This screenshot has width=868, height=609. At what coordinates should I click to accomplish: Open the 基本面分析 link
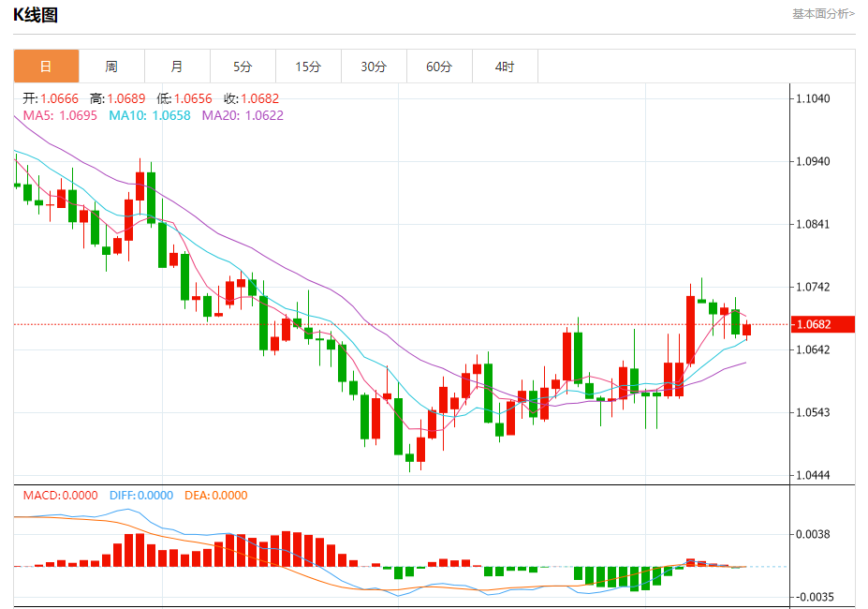pos(823,14)
